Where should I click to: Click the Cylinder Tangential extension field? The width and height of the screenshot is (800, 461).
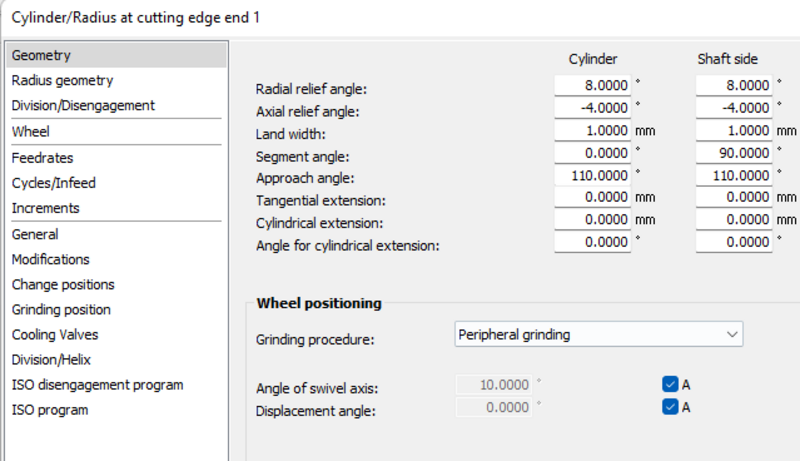tap(592, 197)
